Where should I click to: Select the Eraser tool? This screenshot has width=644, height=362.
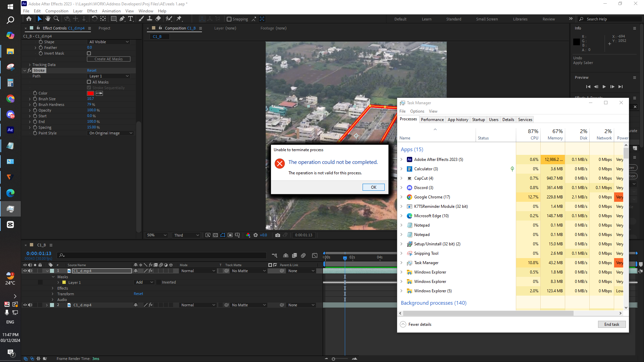coord(158,19)
